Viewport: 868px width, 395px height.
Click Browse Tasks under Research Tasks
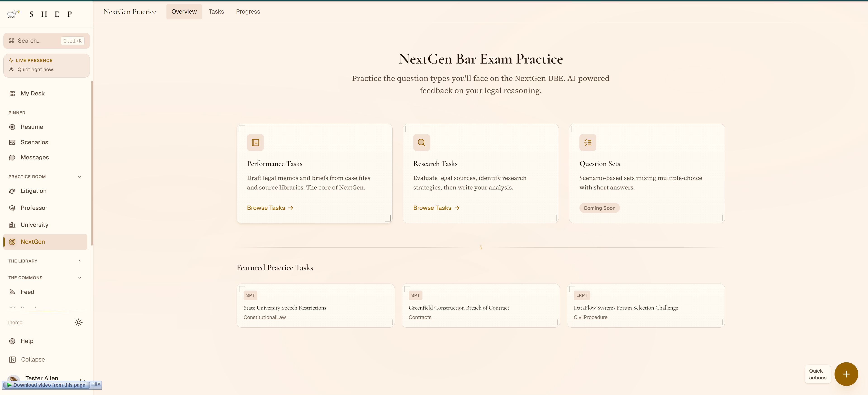click(436, 208)
